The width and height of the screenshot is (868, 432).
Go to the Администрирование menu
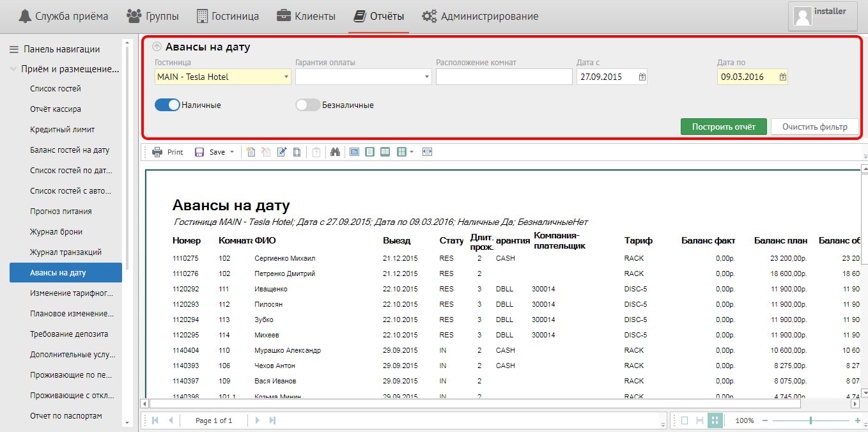point(480,16)
